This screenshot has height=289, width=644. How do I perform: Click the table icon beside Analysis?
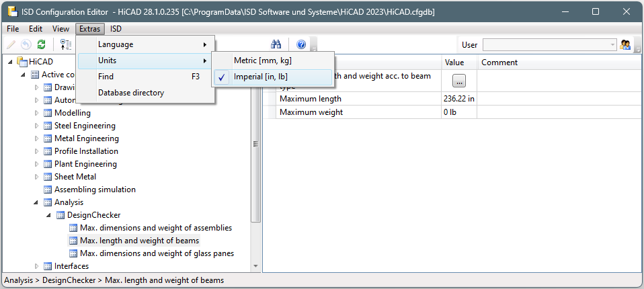(48, 202)
